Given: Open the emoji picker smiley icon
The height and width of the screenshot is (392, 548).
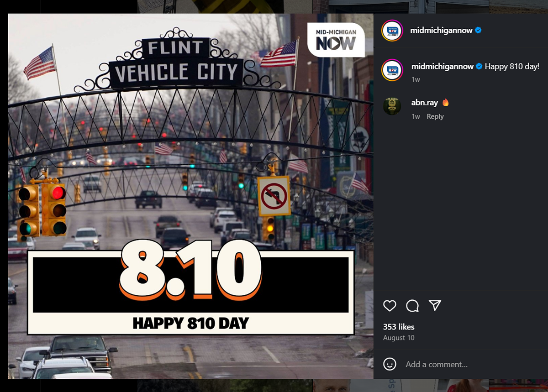Looking at the screenshot, I should click(x=390, y=364).
